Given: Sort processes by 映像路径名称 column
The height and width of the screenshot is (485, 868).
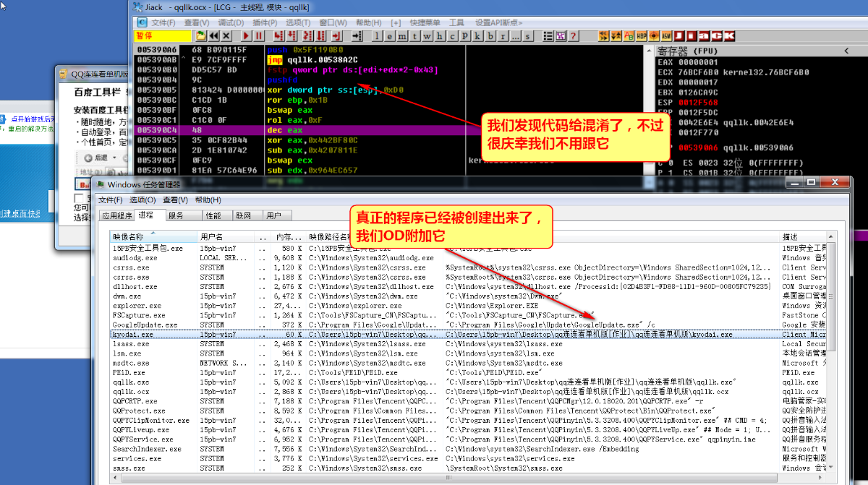Looking at the screenshot, I should click(x=375, y=237).
